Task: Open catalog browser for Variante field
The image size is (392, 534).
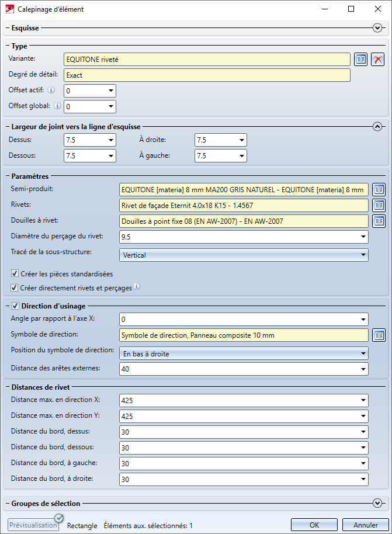Action: tap(360, 60)
